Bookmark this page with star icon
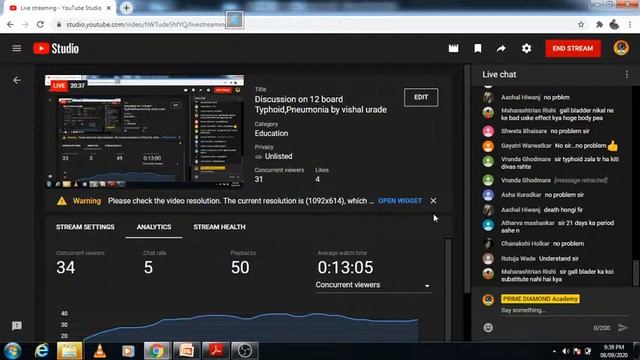The width and height of the screenshot is (640, 360). [581, 24]
